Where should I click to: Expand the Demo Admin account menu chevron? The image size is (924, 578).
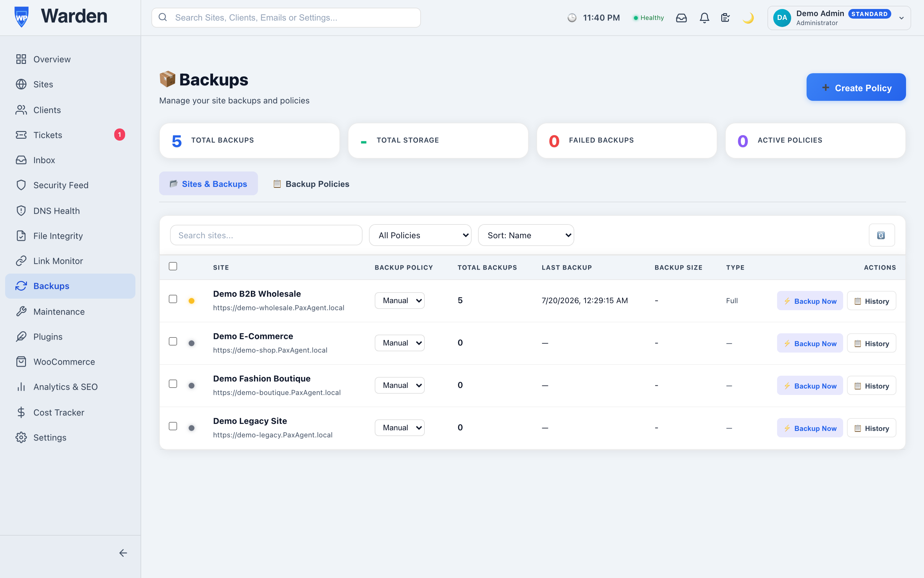click(x=902, y=18)
